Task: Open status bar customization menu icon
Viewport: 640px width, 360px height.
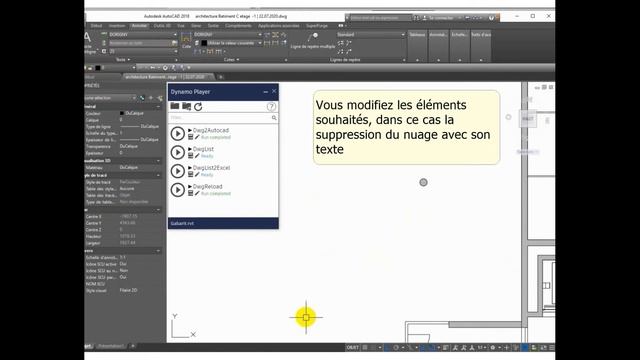Action: [552, 347]
